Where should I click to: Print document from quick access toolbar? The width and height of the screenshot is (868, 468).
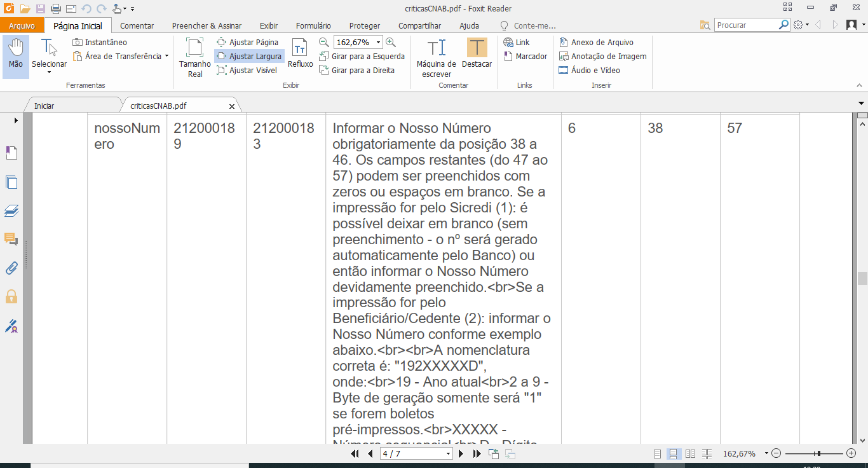pos(55,9)
